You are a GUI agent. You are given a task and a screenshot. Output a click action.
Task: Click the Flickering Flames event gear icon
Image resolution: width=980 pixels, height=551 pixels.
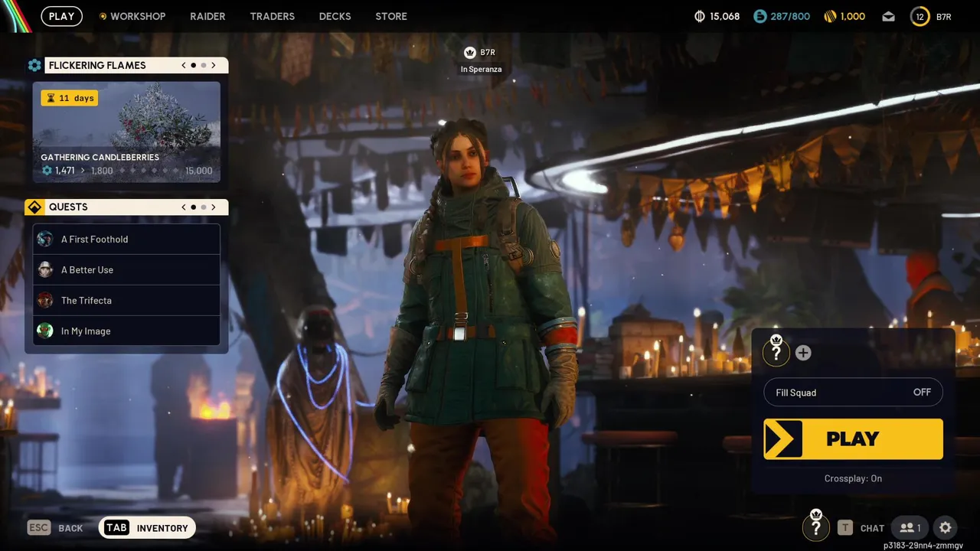[34, 65]
